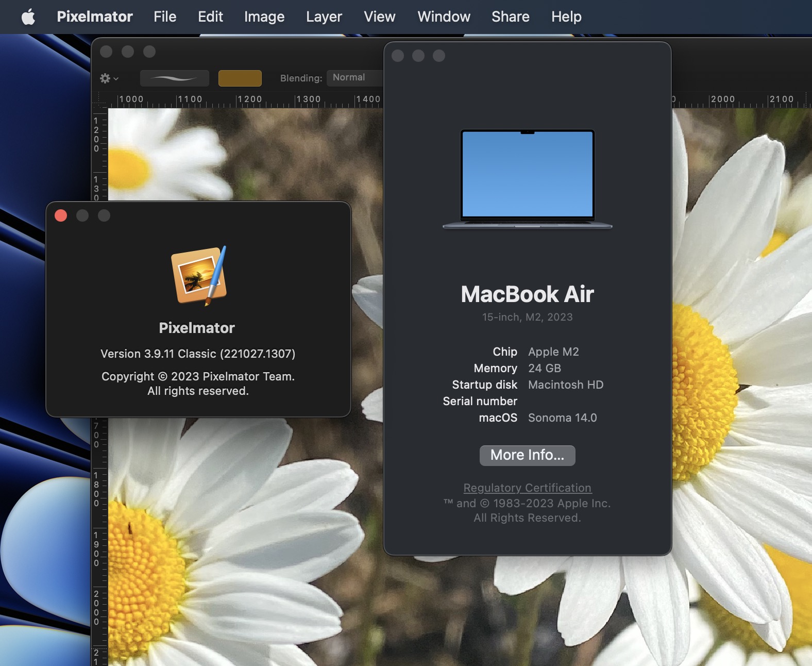Open the Help menu

tap(566, 16)
